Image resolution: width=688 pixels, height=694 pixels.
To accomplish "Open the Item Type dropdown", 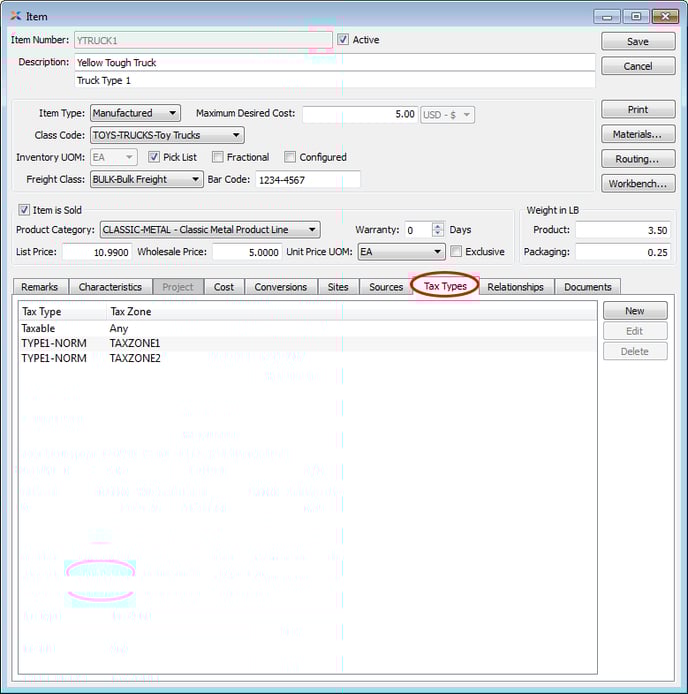I will coord(135,114).
